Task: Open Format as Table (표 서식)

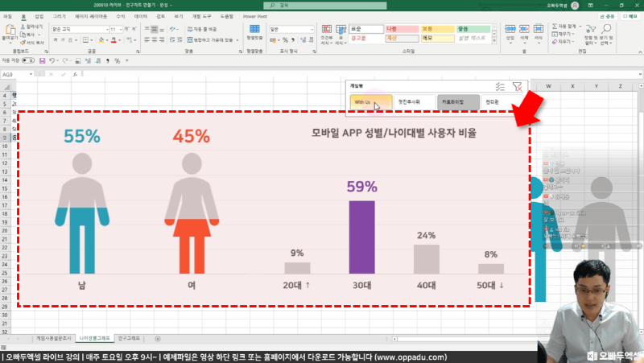Action: tap(341, 35)
